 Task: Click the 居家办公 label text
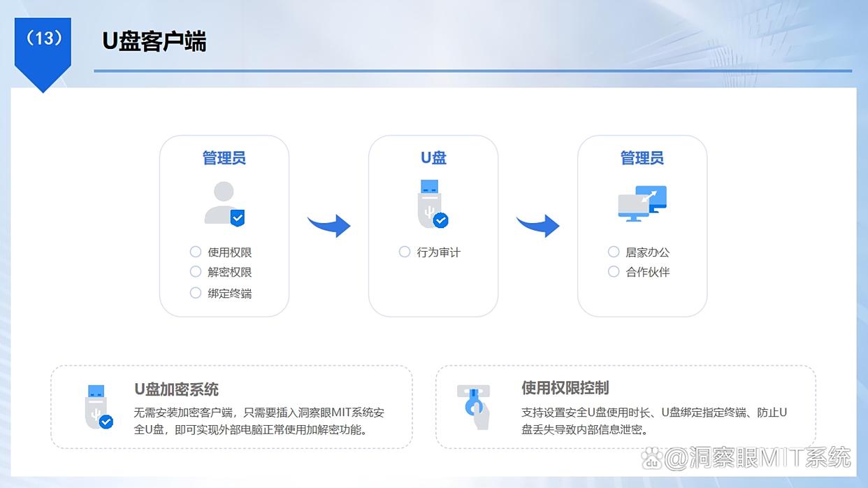[647, 252]
